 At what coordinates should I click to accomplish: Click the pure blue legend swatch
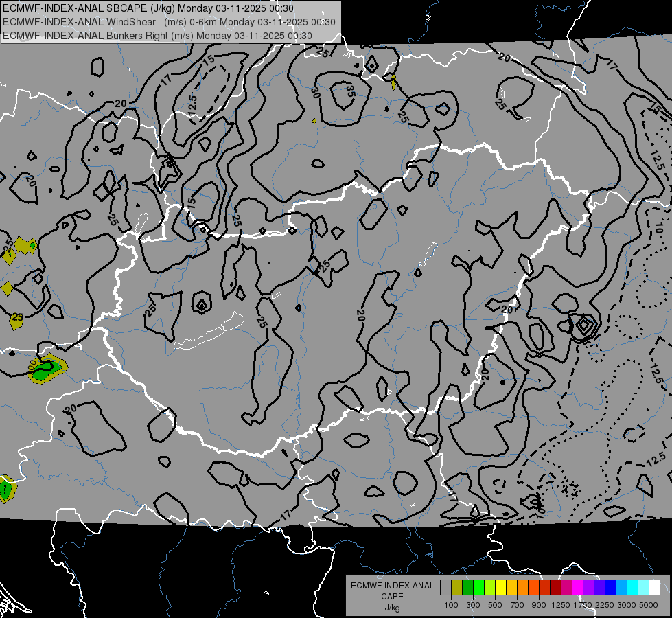(x=610, y=588)
